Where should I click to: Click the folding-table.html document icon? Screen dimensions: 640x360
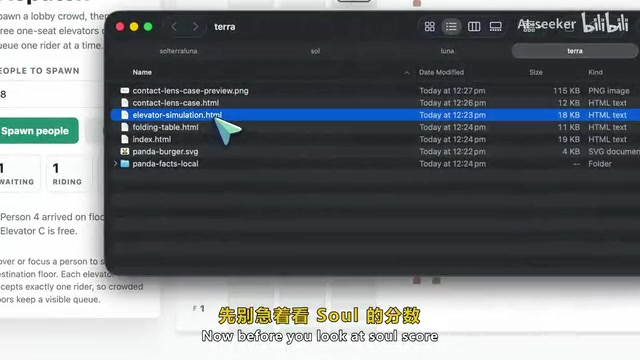coord(125,127)
